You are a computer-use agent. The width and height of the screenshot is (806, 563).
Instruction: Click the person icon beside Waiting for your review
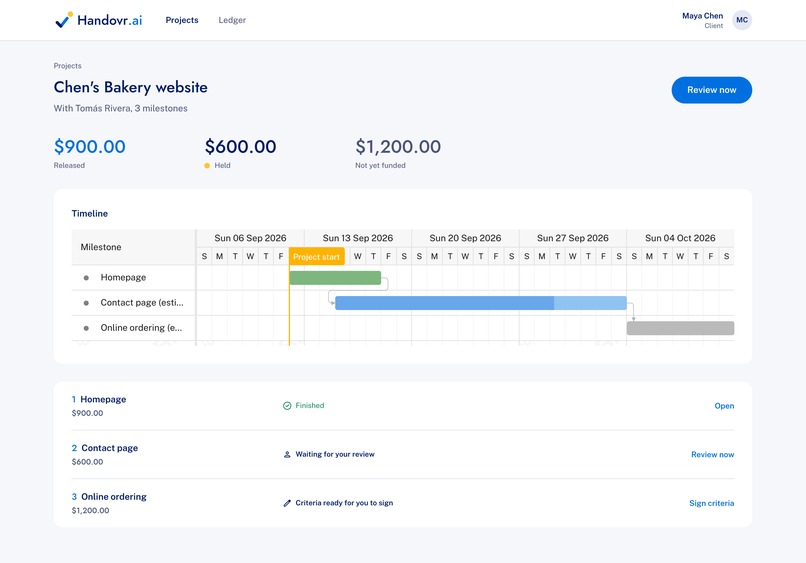(x=287, y=455)
